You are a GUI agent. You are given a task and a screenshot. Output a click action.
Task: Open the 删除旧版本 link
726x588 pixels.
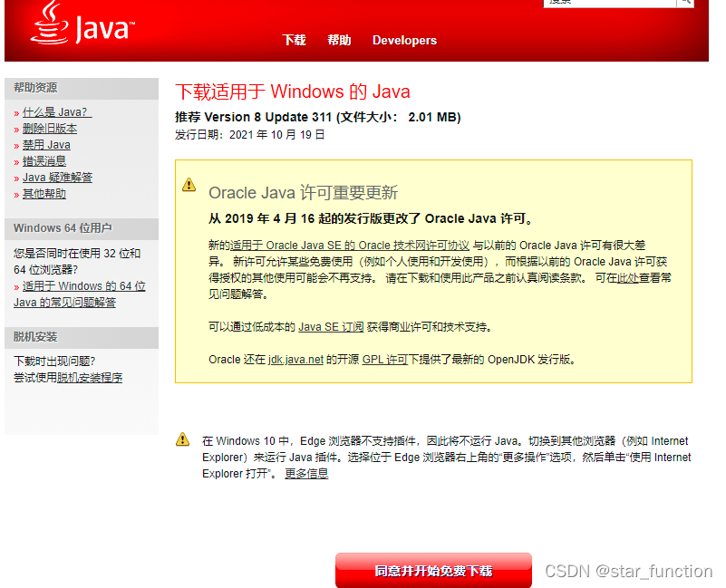50,129
